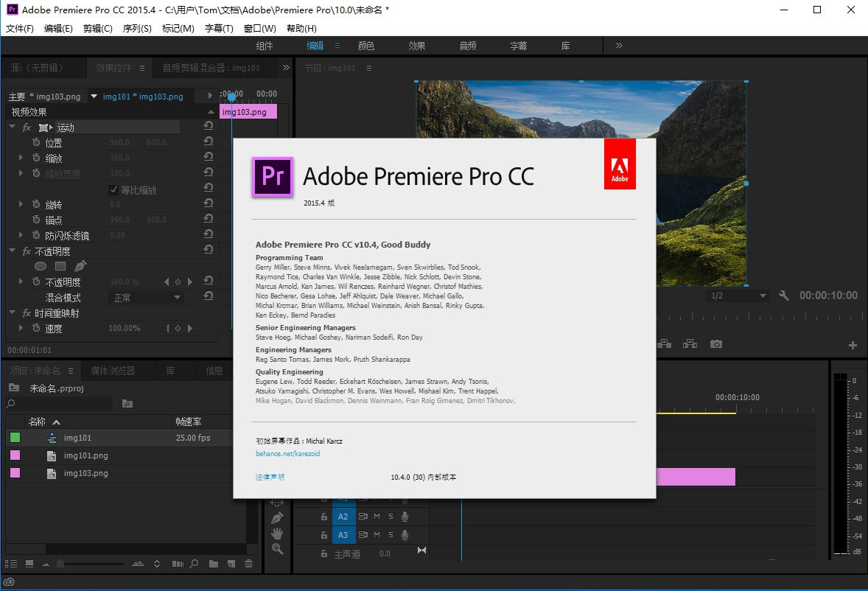The width and height of the screenshot is (868, 591).
Task: Open the 1/2 playback resolution dropdown
Action: tap(737, 295)
